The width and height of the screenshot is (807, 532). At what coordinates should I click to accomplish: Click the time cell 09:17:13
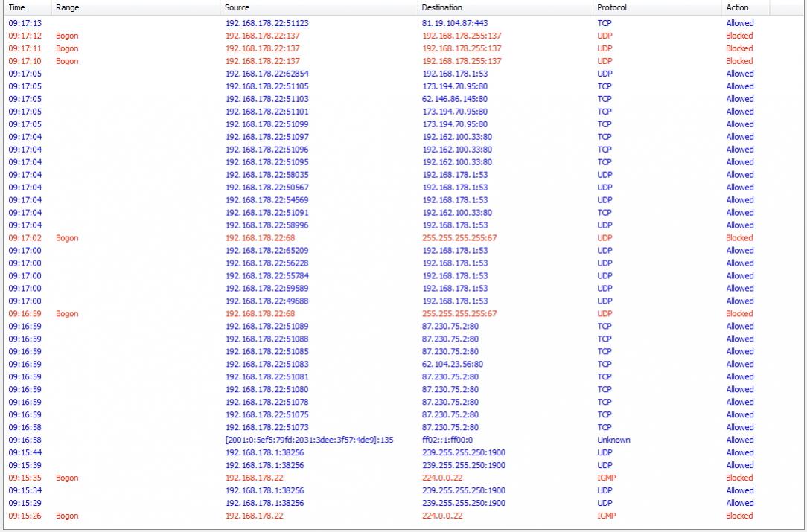[x=25, y=23]
